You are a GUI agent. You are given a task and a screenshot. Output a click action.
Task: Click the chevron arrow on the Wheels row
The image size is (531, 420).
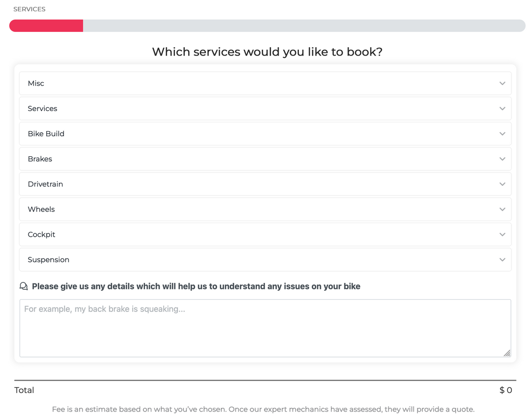pos(502,209)
